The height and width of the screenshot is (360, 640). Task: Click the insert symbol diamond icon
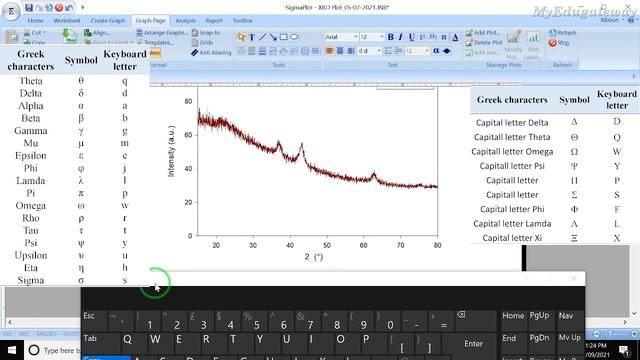[x=447, y=51]
